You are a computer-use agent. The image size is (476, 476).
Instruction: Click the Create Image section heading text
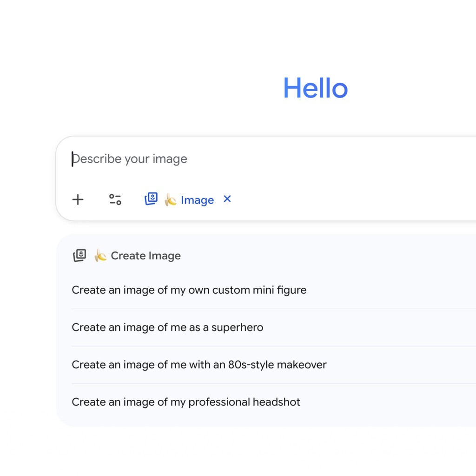point(145,256)
